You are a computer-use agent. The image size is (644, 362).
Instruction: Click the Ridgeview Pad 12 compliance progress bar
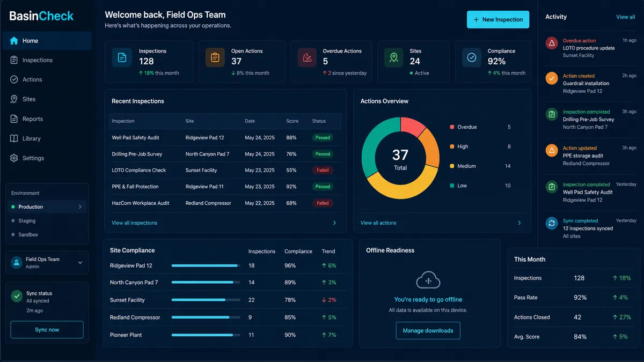[x=206, y=265]
